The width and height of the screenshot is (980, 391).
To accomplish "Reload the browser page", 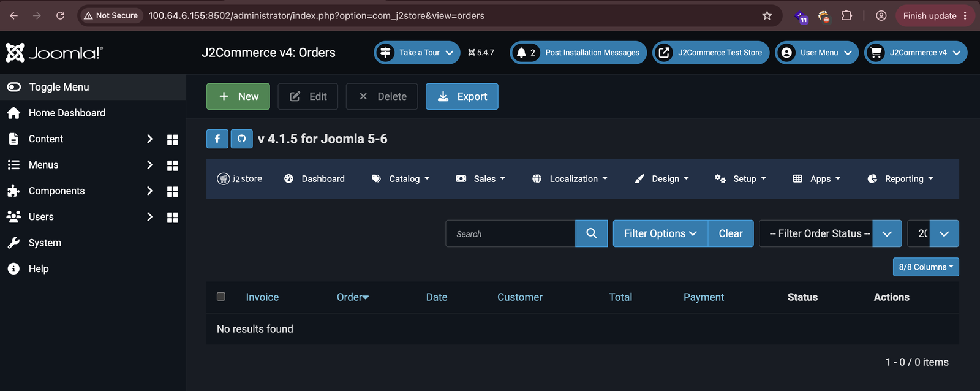I will click(60, 16).
